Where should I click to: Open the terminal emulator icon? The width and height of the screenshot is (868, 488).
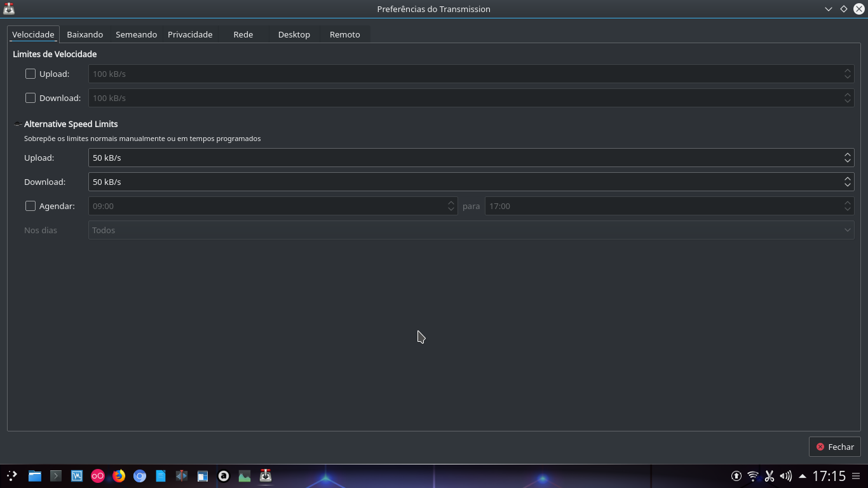pos(55,475)
